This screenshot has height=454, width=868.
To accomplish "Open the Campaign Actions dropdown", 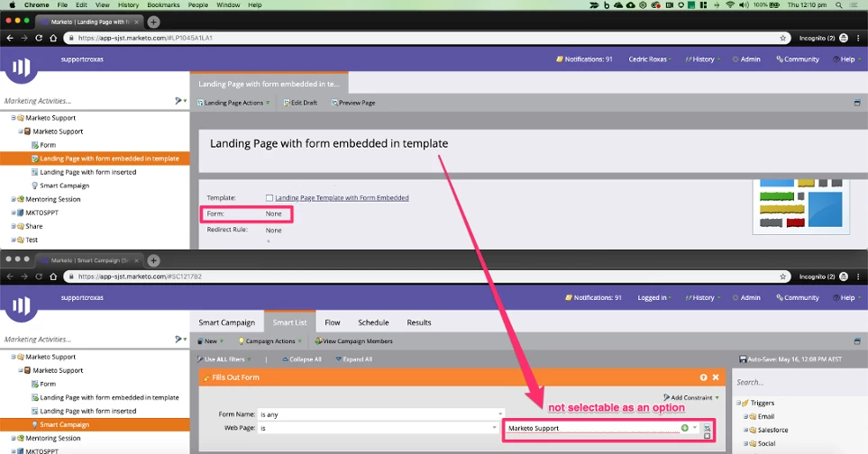I will 270,341.
